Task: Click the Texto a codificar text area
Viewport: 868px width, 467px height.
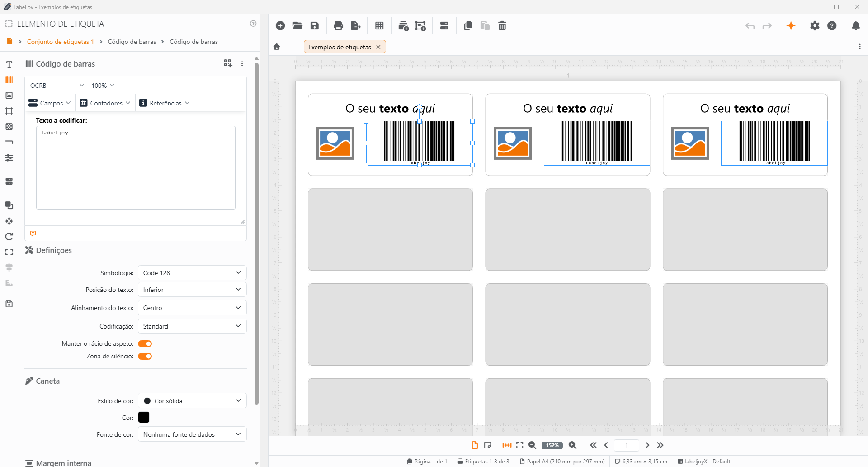Action: 136,167
